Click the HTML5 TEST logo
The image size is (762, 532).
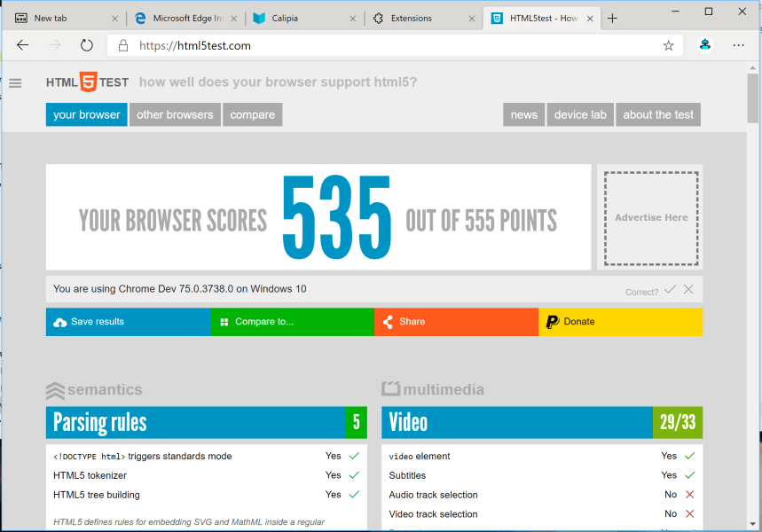[88, 82]
